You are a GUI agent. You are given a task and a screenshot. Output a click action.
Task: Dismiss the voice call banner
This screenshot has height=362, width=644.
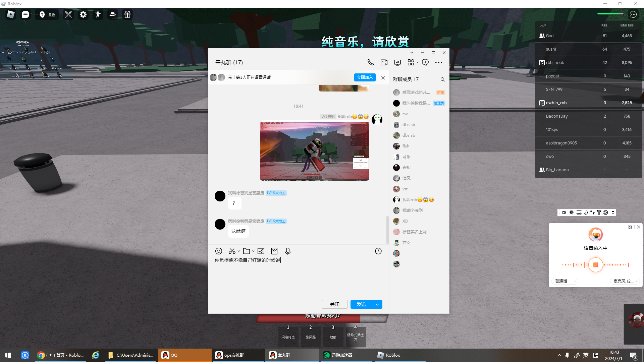pos(383,78)
